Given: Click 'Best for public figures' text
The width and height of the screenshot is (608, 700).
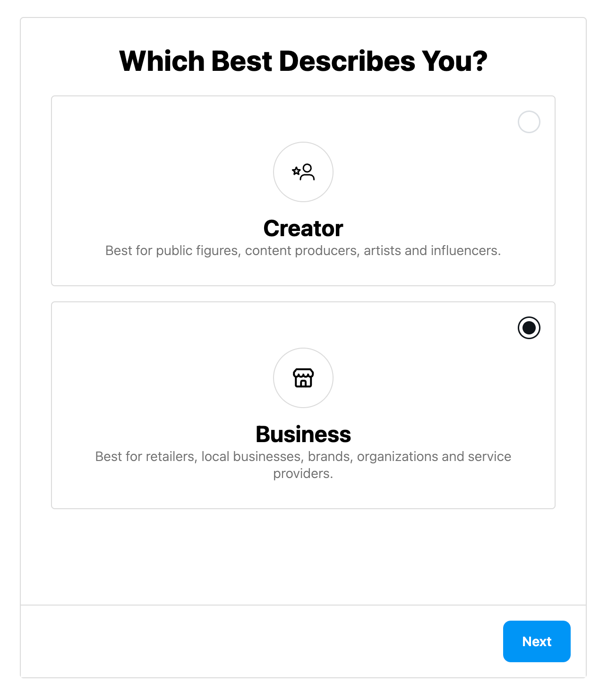Looking at the screenshot, I should pyautogui.click(x=171, y=250).
